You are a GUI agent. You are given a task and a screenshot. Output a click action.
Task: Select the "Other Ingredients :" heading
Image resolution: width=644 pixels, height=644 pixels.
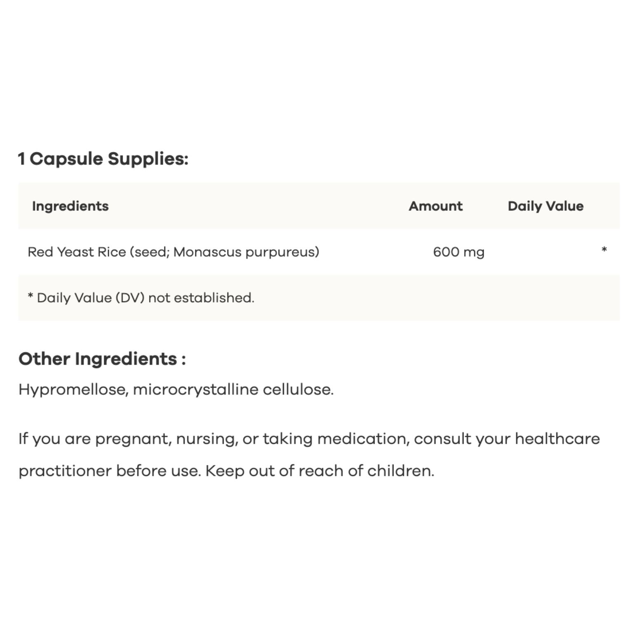pyautogui.click(x=102, y=358)
